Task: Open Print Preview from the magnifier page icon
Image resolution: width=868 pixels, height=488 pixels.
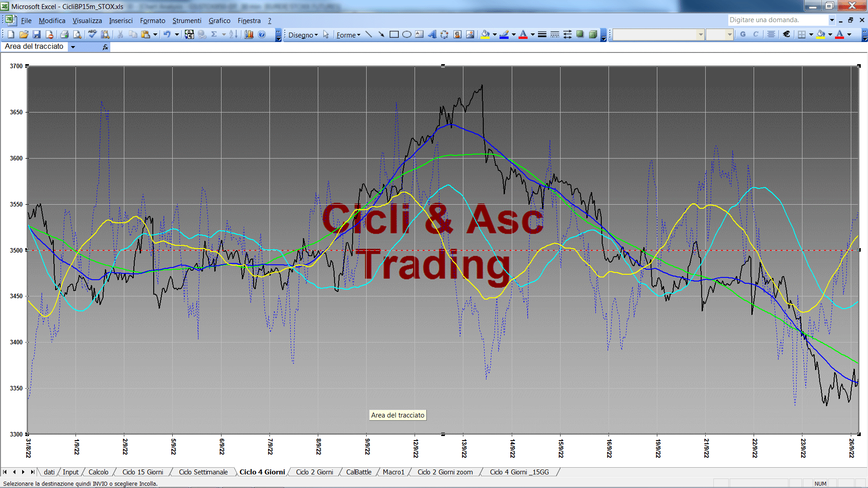Action: 77,35
